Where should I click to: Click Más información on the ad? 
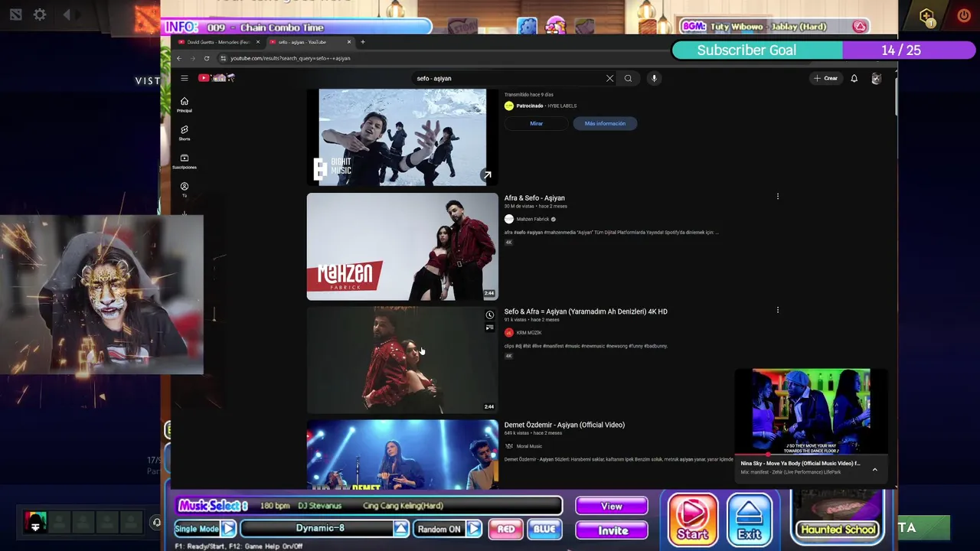click(605, 123)
